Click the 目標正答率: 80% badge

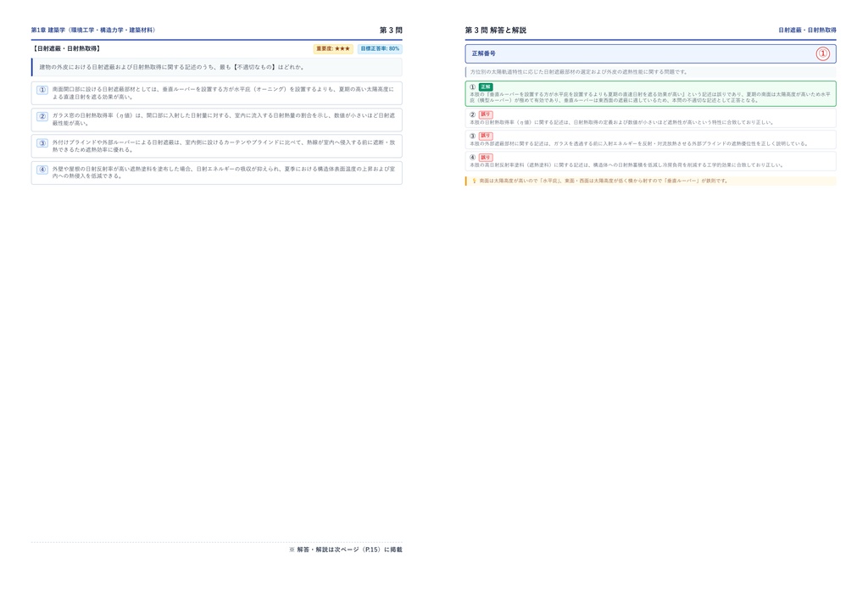click(380, 48)
